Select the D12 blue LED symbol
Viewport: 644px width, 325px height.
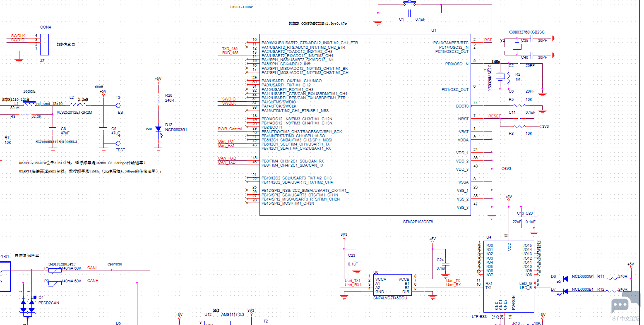click(158, 129)
